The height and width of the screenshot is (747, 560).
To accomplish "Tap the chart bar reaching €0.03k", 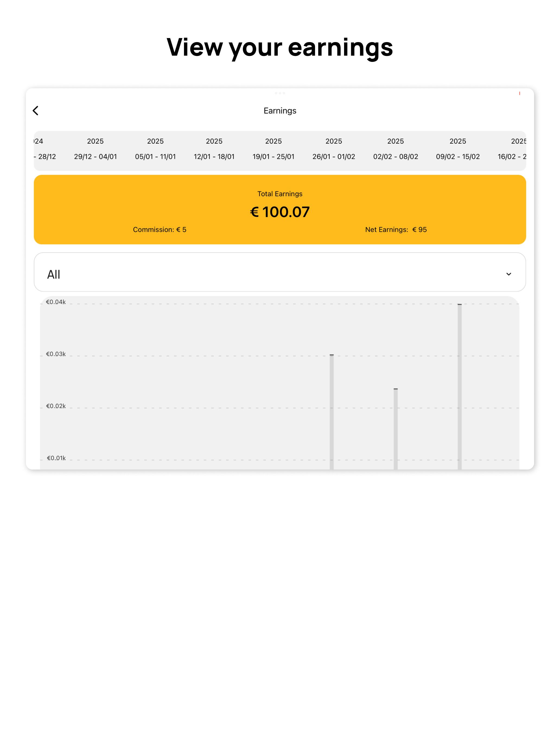I will 332,412.
